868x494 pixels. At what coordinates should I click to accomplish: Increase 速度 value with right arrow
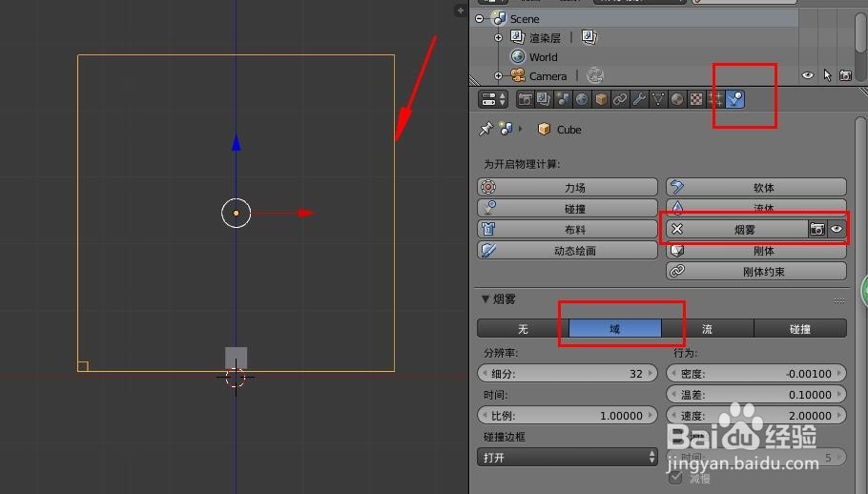click(839, 416)
